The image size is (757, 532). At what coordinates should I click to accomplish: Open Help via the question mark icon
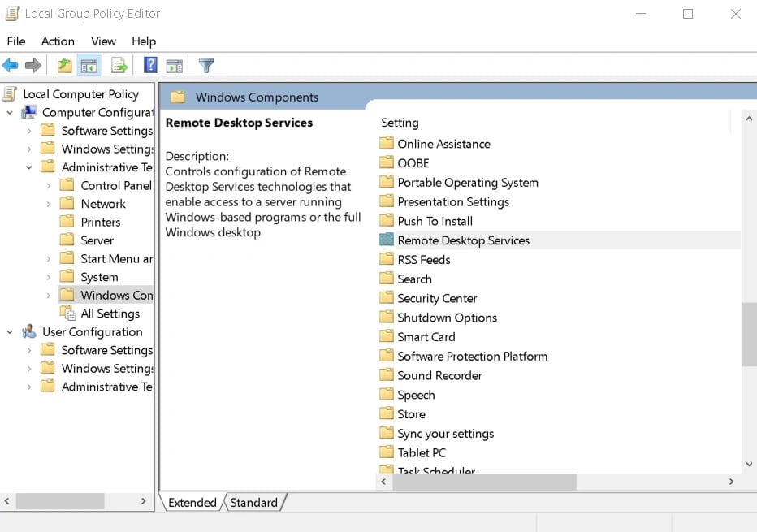(150, 65)
